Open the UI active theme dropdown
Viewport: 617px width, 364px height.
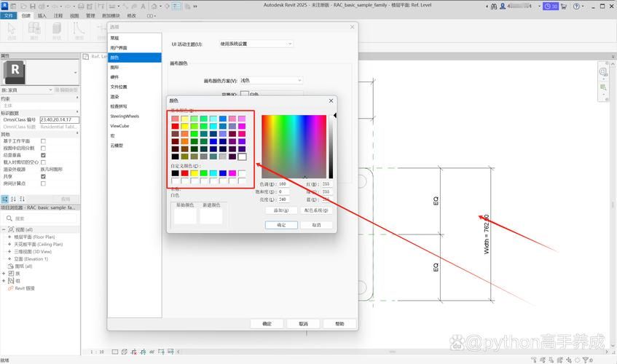[x=256, y=44]
